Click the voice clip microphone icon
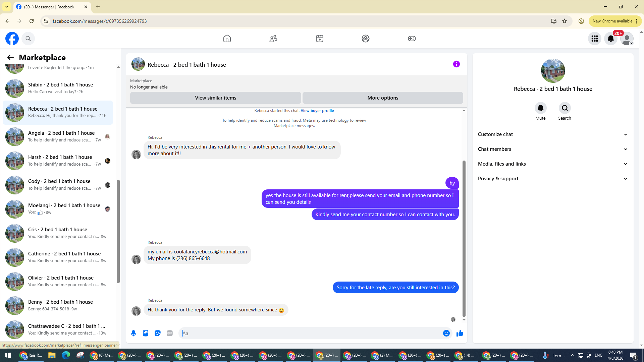 click(x=133, y=333)
